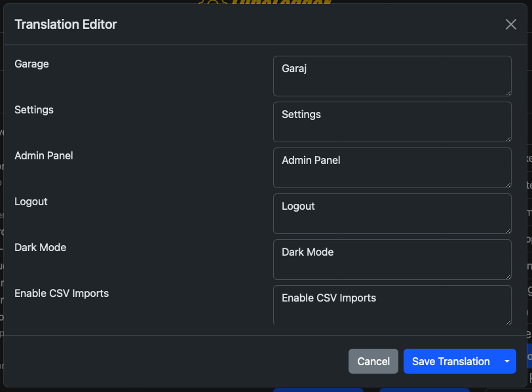Click the Translation Editor title heading
This screenshot has height=392, width=532.
66,25
